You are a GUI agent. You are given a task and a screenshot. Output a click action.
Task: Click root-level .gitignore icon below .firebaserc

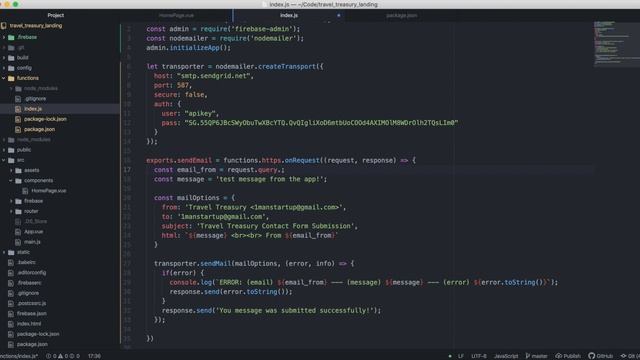(x=11, y=293)
